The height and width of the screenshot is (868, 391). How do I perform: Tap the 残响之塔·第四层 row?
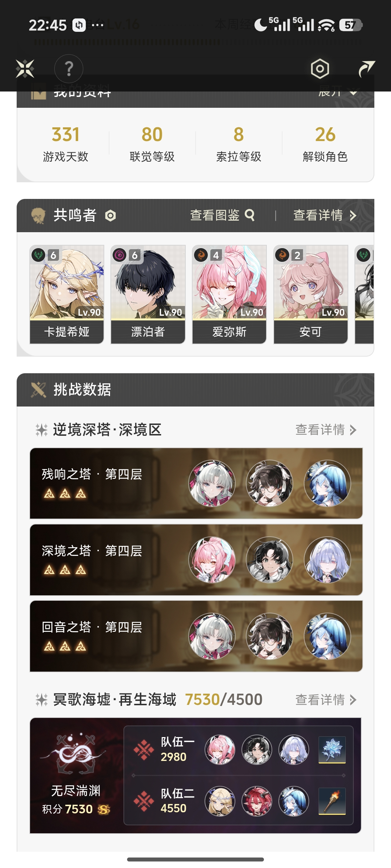click(x=196, y=484)
